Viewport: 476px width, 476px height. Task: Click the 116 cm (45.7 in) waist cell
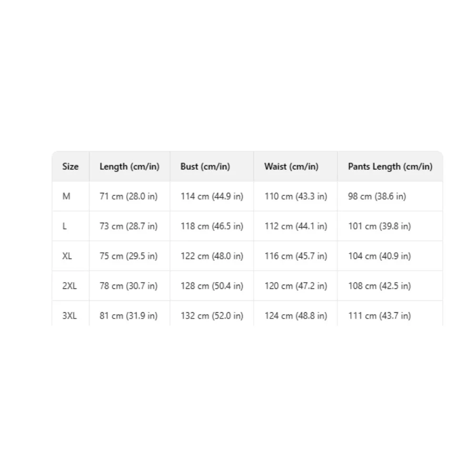296,256
